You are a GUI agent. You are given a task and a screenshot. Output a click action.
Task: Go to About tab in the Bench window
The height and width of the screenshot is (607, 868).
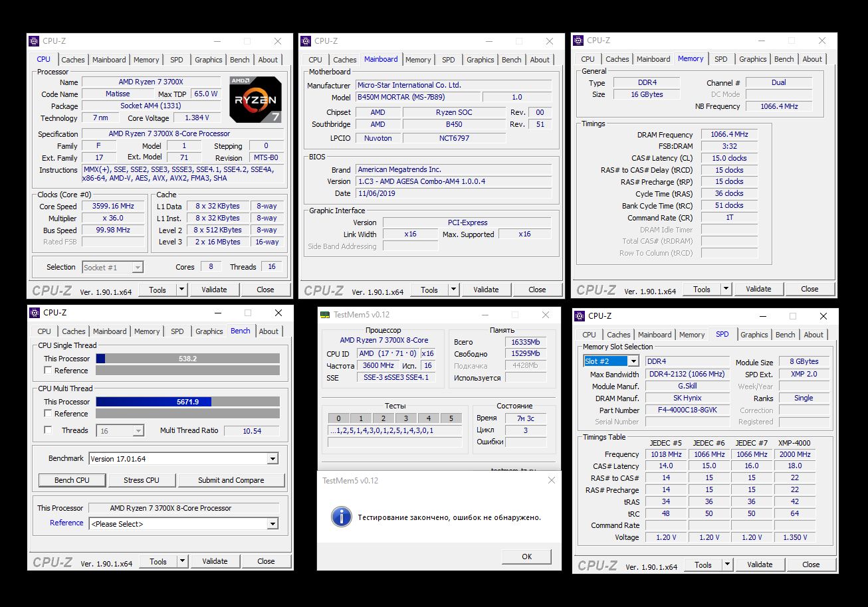coord(269,331)
